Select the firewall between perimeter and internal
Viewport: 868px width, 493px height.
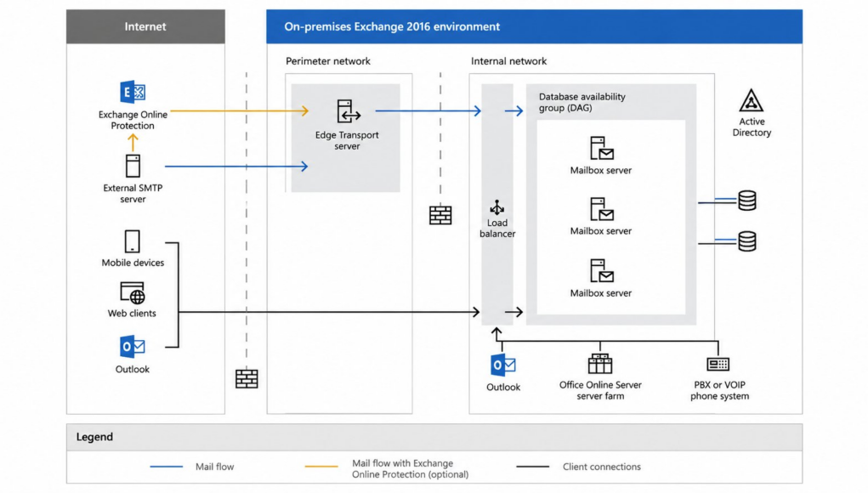(x=440, y=215)
